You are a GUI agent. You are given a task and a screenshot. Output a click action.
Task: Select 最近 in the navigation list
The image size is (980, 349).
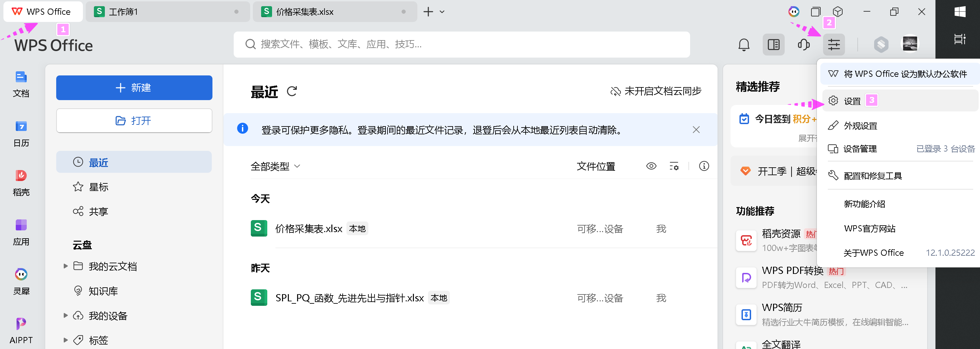tap(134, 162)
